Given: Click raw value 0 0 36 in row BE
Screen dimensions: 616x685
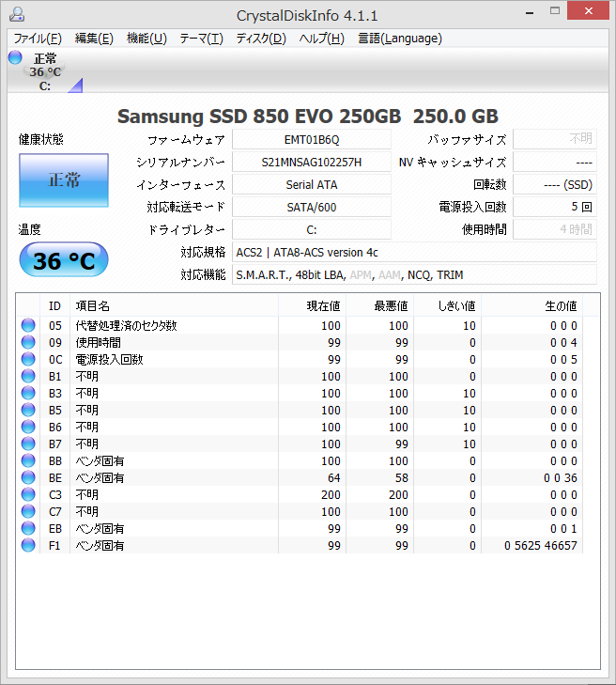Looking at the screenshot, I should point(561,478).
